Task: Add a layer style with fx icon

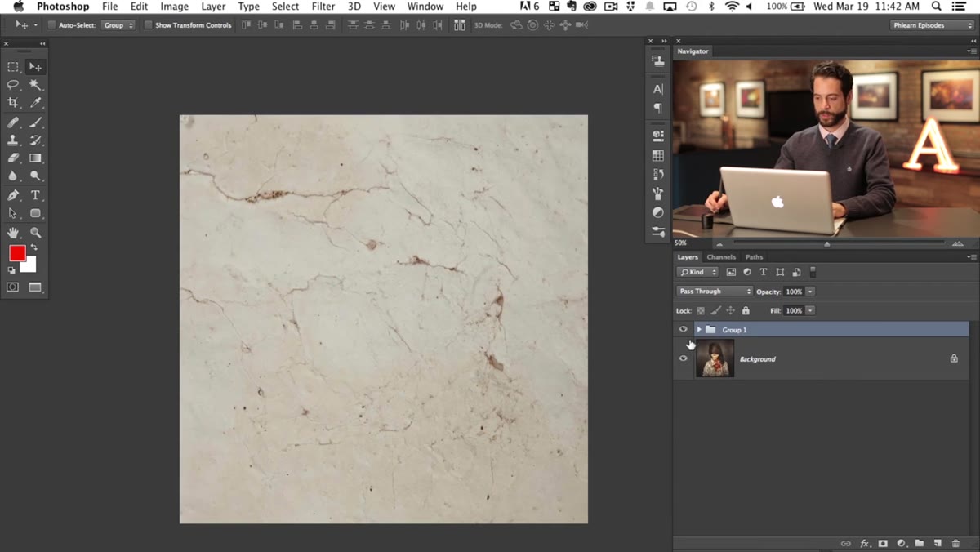Action: tap(865, 544)
